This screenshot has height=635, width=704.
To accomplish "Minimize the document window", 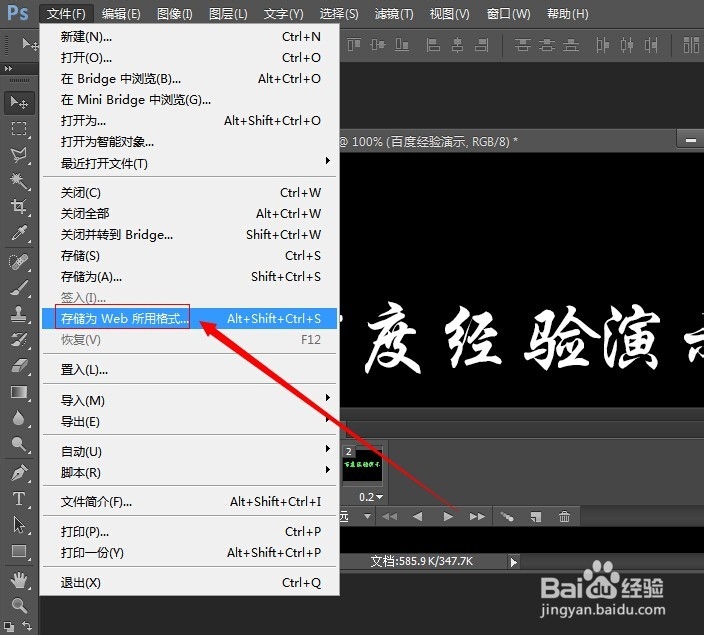I will pyautogui.click(x=691, y=141).
